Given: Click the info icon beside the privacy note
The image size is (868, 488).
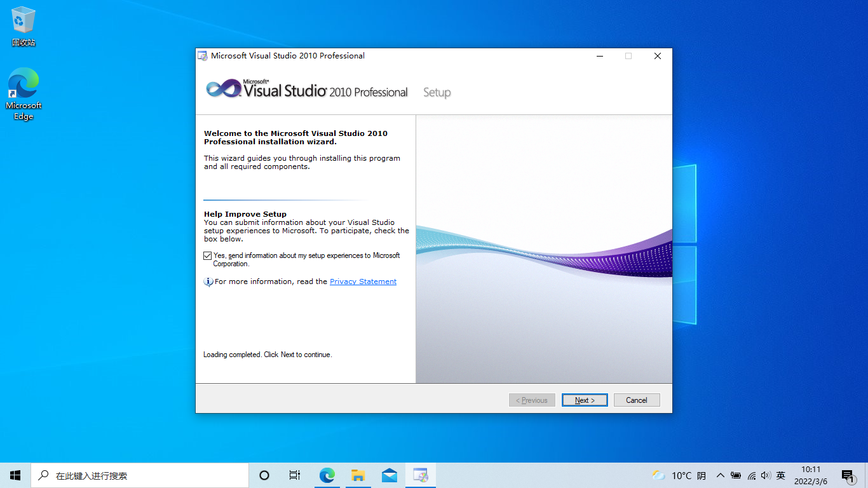Looking at the screenshot, I should coord(208,281).
